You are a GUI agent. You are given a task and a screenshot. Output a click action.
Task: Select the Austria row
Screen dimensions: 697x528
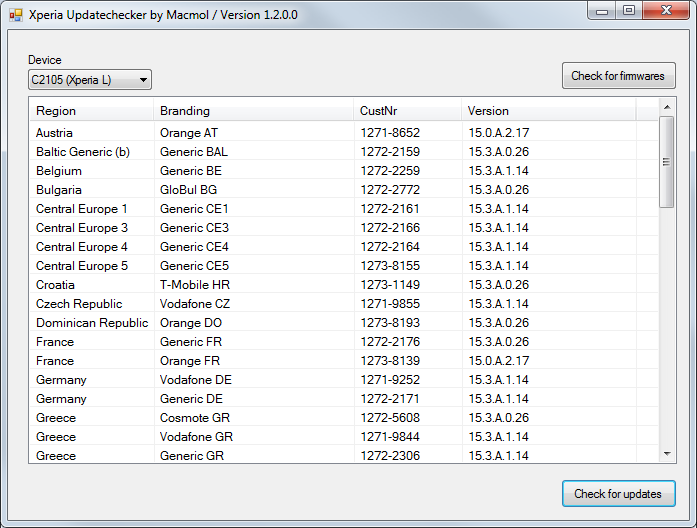point(344,133)
